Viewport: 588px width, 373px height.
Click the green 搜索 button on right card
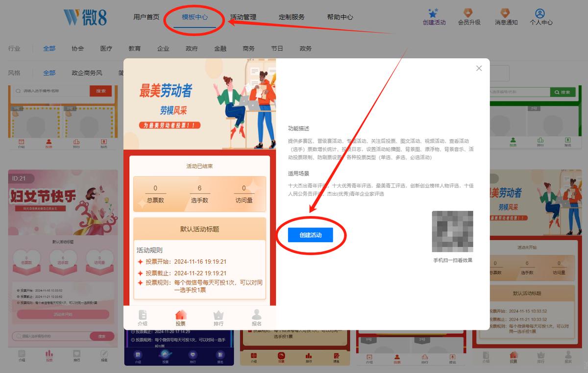(562, 92)
